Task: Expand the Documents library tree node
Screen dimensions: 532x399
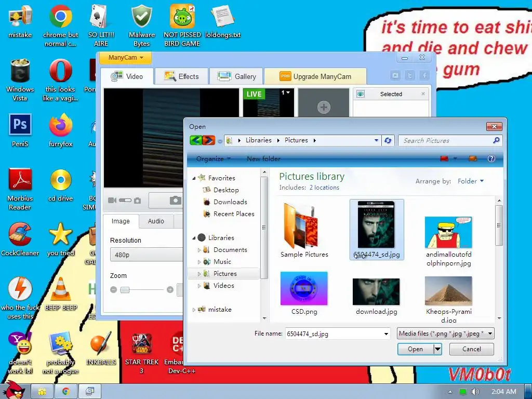Action: tap(199, 250)
